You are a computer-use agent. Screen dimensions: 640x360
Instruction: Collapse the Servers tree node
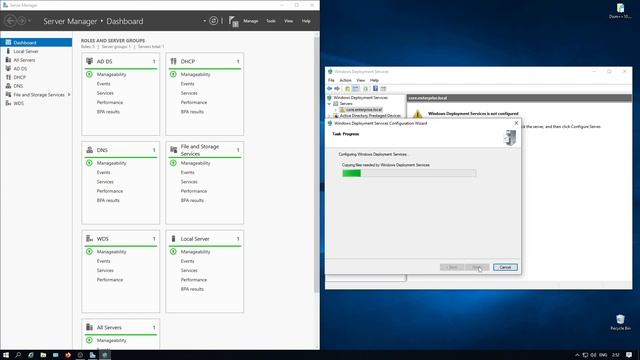[x=329, y=104]
